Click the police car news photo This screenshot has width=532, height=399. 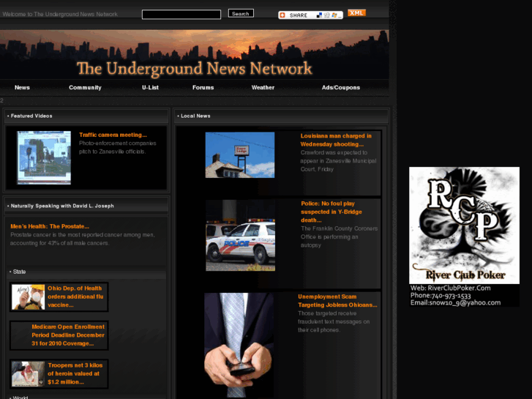tap(241, 235)
